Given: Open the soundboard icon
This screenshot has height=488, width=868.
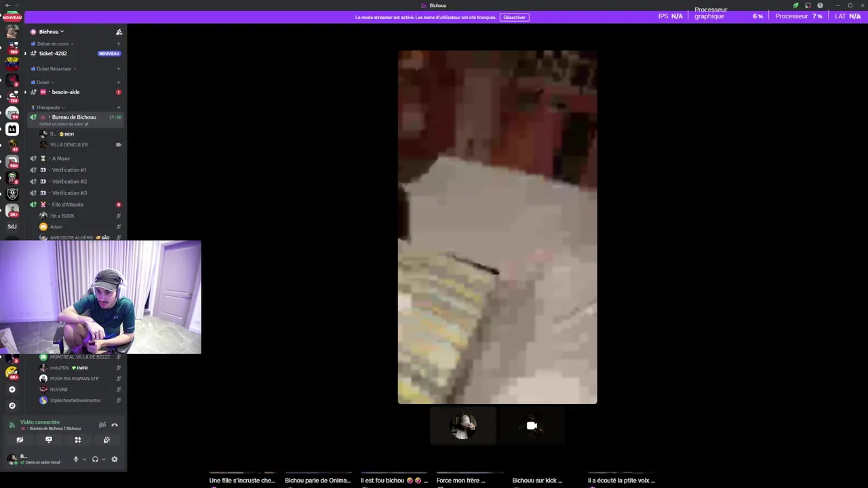Looking at the screenshot, I should [x=106, y=440].
